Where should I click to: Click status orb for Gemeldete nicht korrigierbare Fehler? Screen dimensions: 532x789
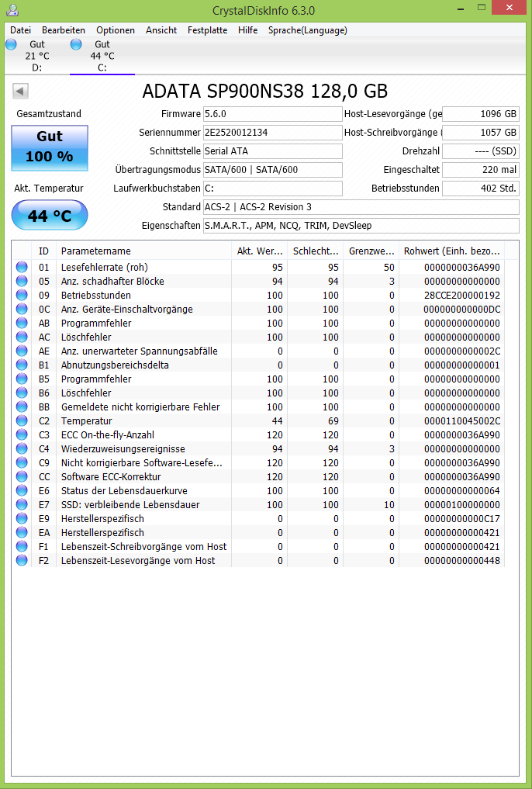pyautogui.click(x=22, y=407)
